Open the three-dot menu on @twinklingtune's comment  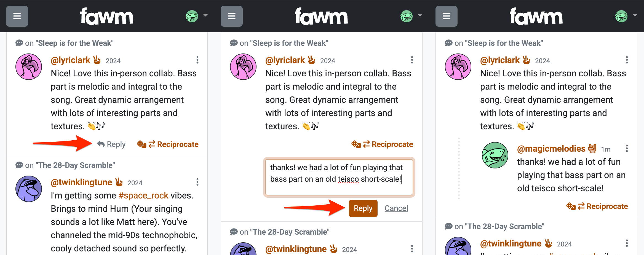[197, 182]
